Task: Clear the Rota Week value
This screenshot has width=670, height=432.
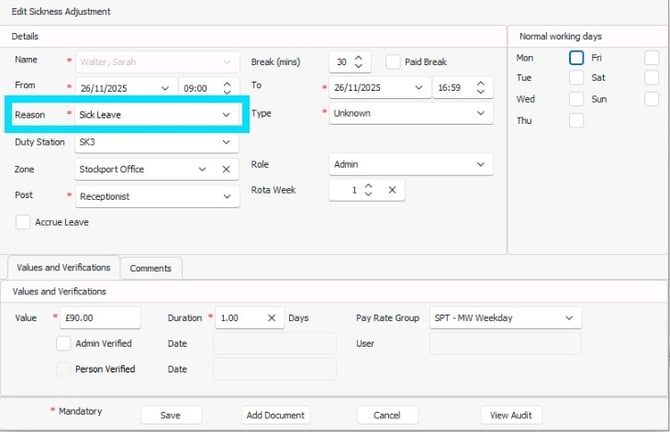Action: tap(392, 190)
